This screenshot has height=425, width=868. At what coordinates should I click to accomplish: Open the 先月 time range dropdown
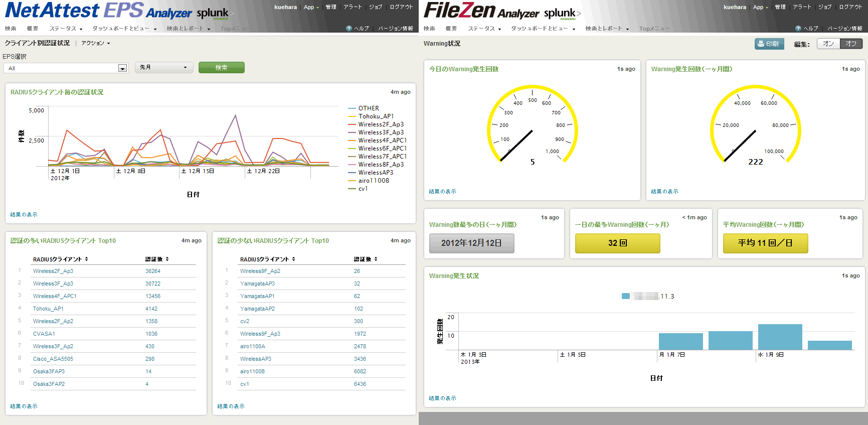pyautogui.click(x=164, y=67)
